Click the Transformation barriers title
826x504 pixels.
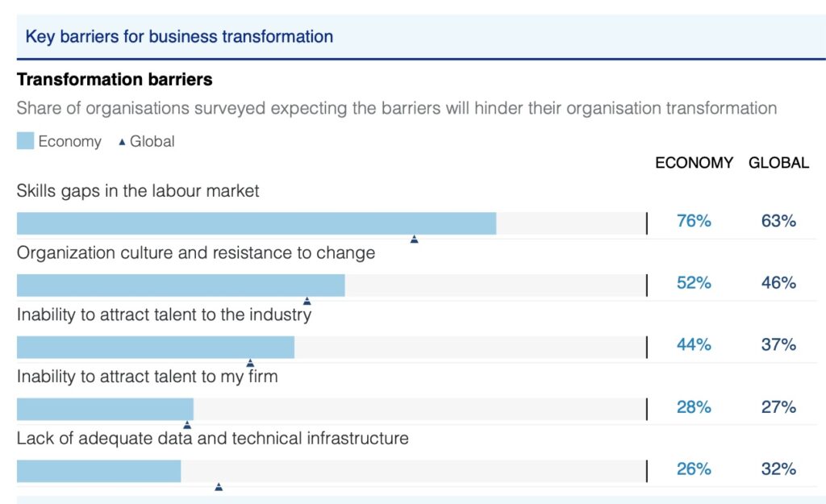115,80
